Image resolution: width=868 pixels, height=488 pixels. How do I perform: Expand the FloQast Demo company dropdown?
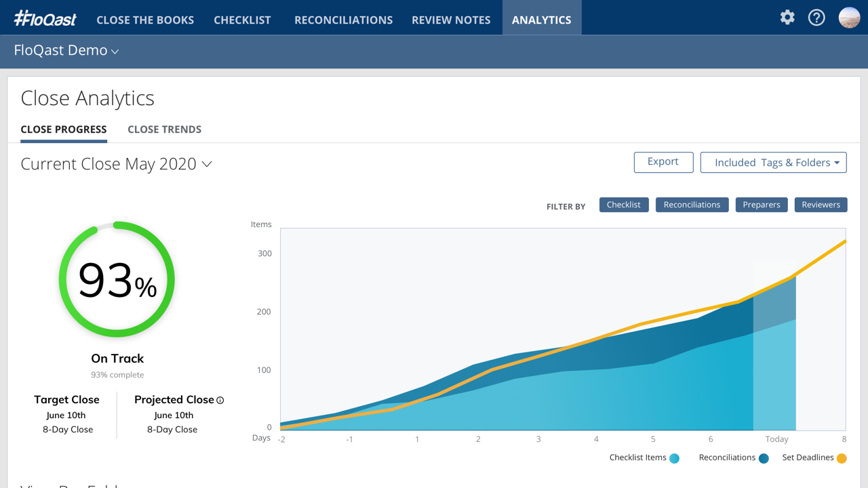coord(66,51)
